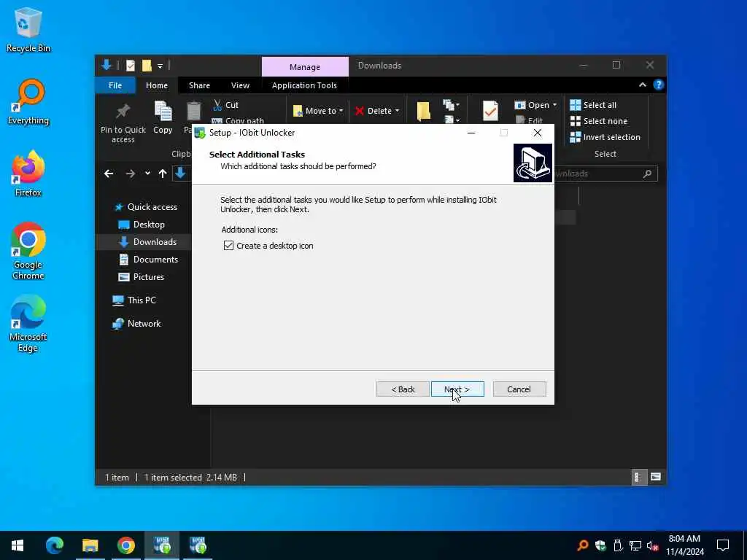Switch to the Home ribbon tab

coord(157,85)
